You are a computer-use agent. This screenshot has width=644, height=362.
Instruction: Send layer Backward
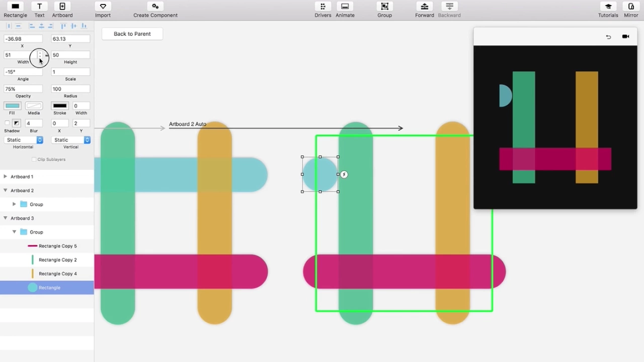point(449,10)
